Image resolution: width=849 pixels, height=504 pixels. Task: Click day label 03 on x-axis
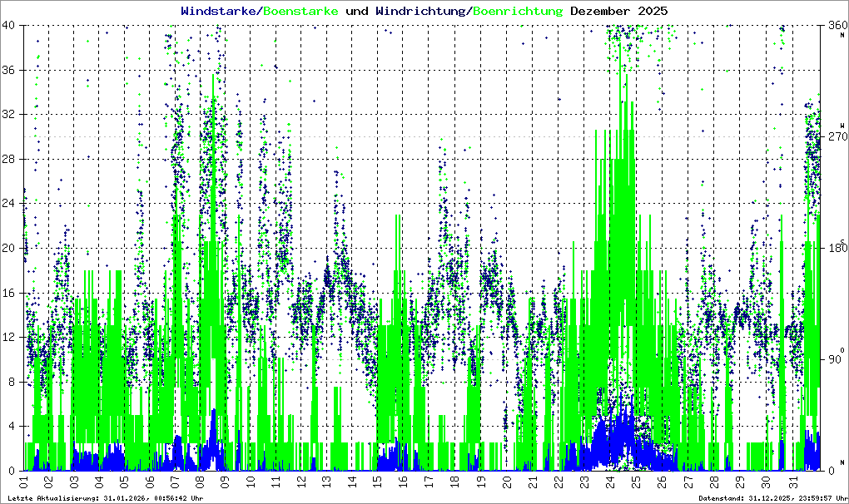coord(74,482)
